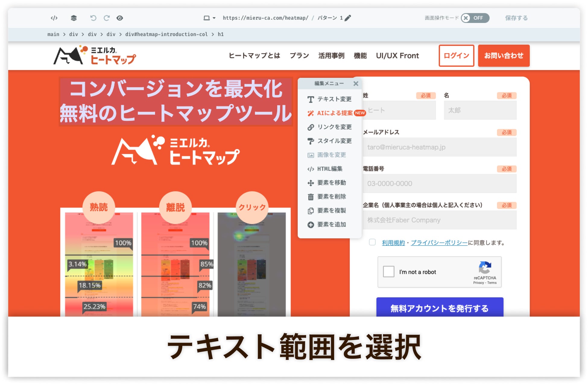Click the undo arrow icon

[93, 18]
